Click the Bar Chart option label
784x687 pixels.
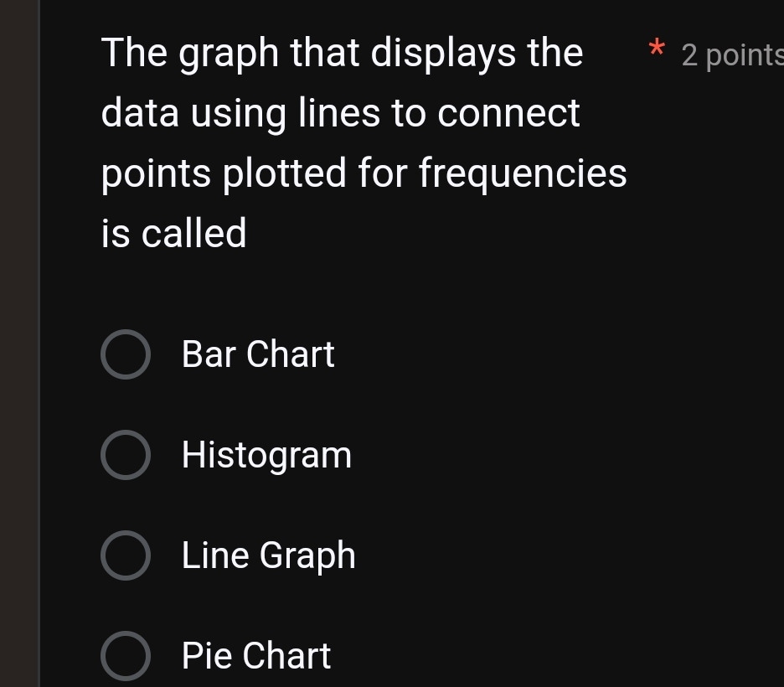(x=257, y=354)
